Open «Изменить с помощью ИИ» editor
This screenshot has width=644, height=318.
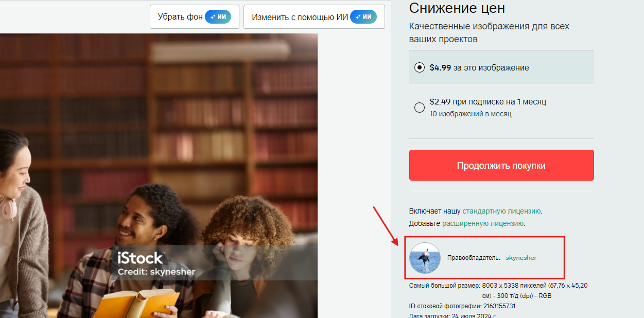314,17
